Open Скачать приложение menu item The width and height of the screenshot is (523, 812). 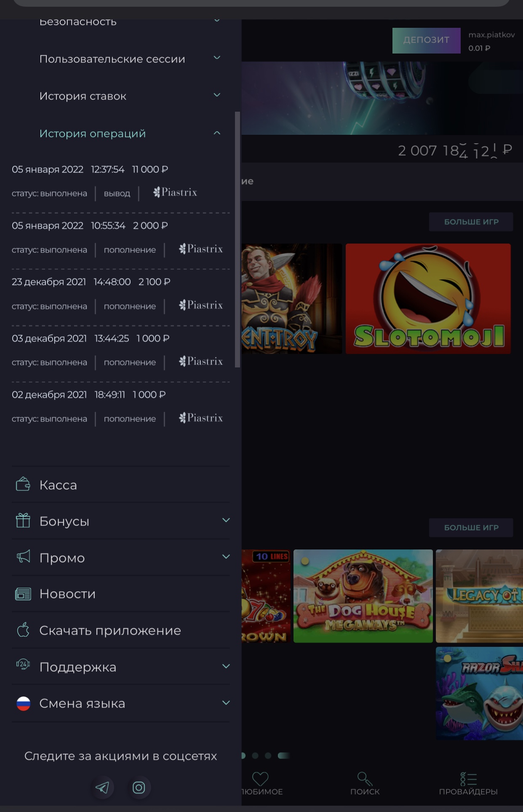click(x=110, y=630)
